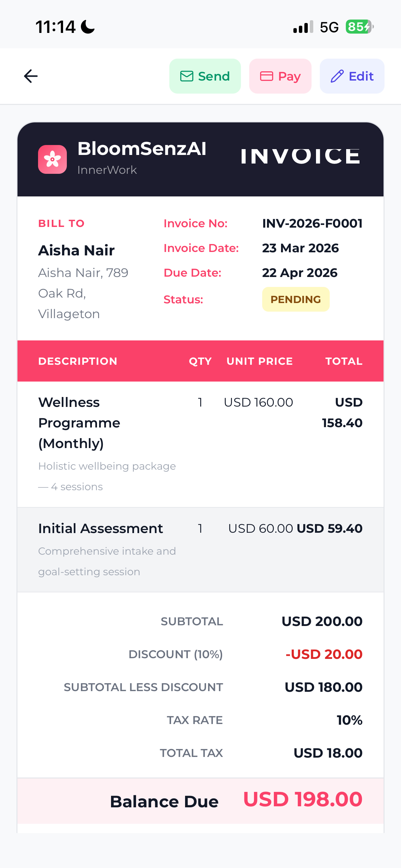The image size is (401, 868).
Task: Tap the due date 22 Apr 2026
Action: [x=300, y=273]
